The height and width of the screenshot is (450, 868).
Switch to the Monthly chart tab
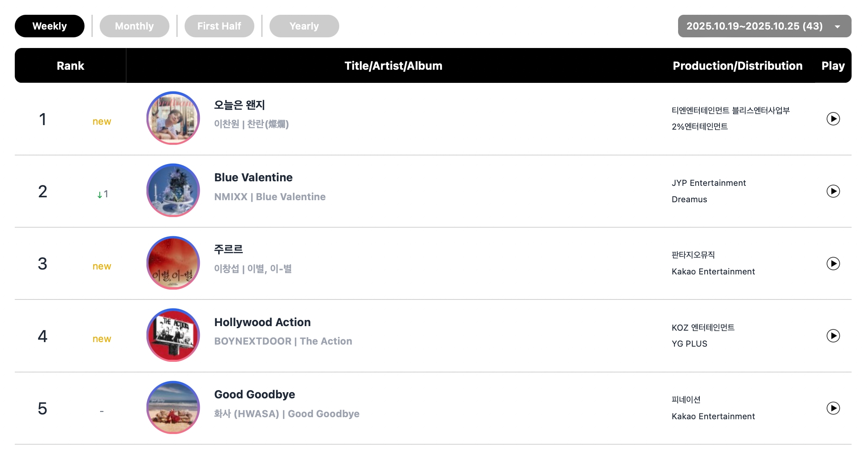pyautogui.click(x=134, y=26)
